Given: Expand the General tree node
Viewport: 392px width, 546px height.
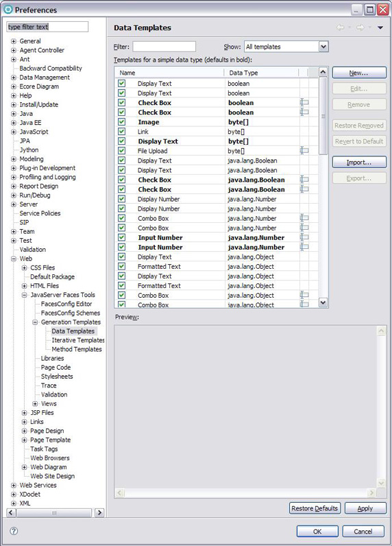Looking at the screenshot, I should 14,41.
